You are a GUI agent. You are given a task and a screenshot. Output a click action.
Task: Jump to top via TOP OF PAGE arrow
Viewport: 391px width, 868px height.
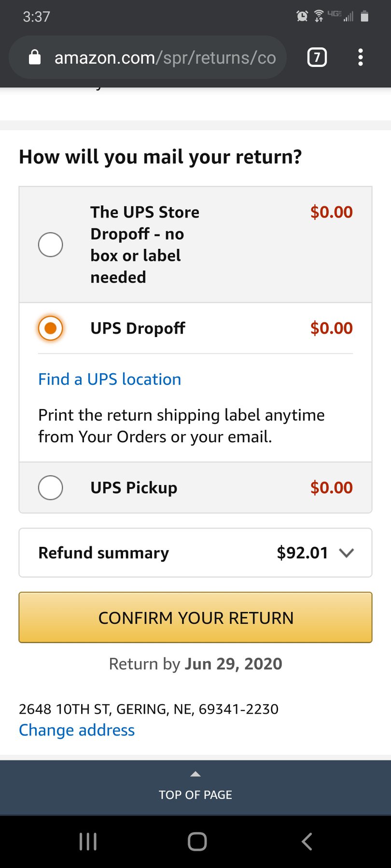point(195,774)
